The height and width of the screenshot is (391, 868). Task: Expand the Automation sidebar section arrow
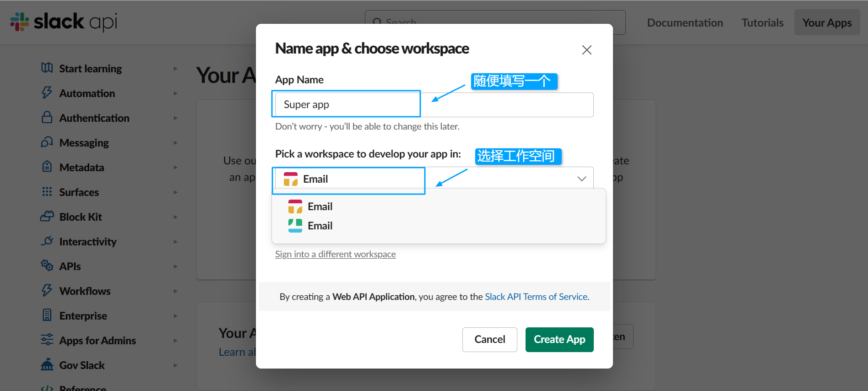pos(175,93)
